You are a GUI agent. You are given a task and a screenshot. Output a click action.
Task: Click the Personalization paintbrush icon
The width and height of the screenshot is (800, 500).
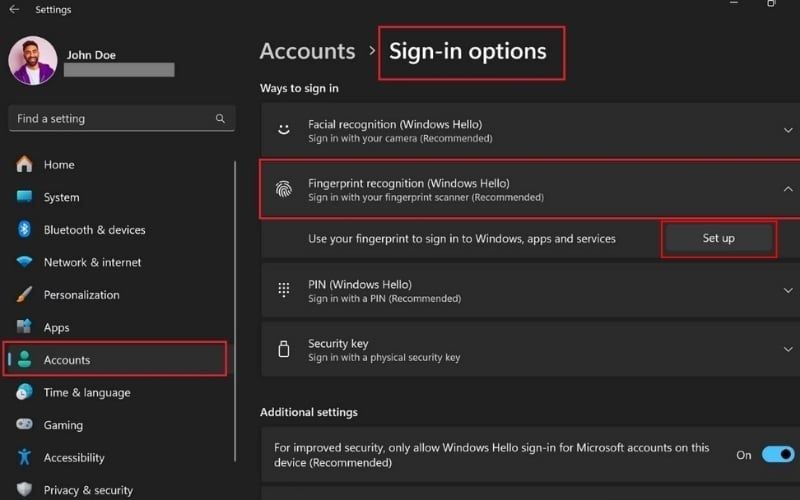tap(25, 295)
